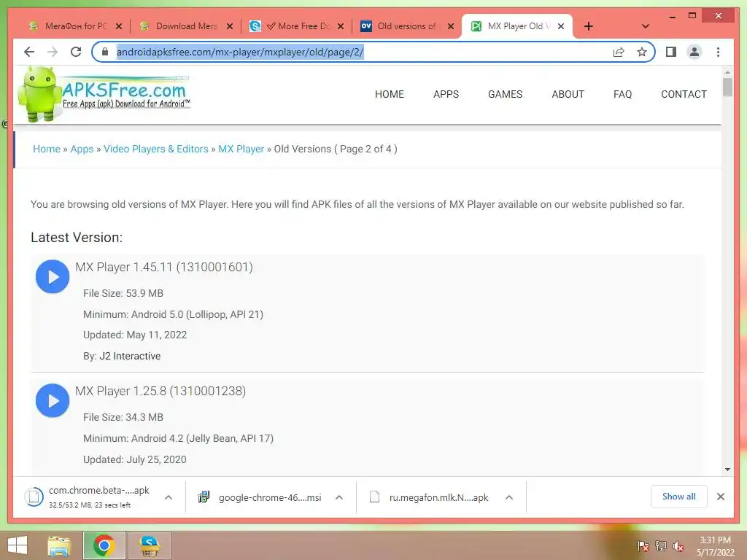This screenshot has width=747, height=560.
Task: Open Chrome three-dot menu
Action: click(x=718, y=52)
